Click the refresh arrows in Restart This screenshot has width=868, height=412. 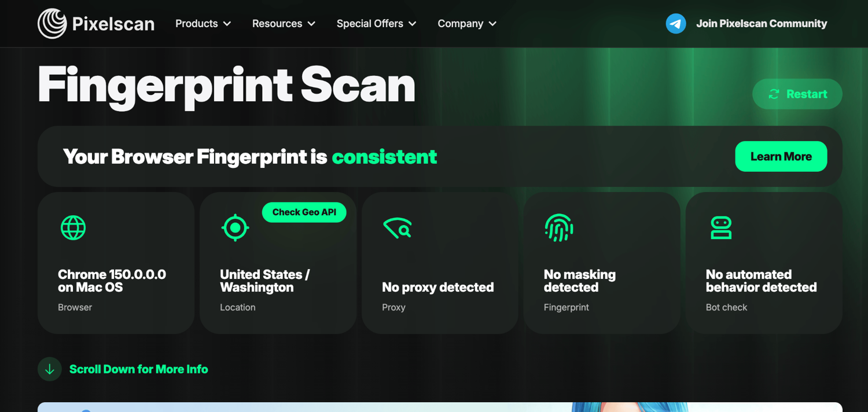774,94
